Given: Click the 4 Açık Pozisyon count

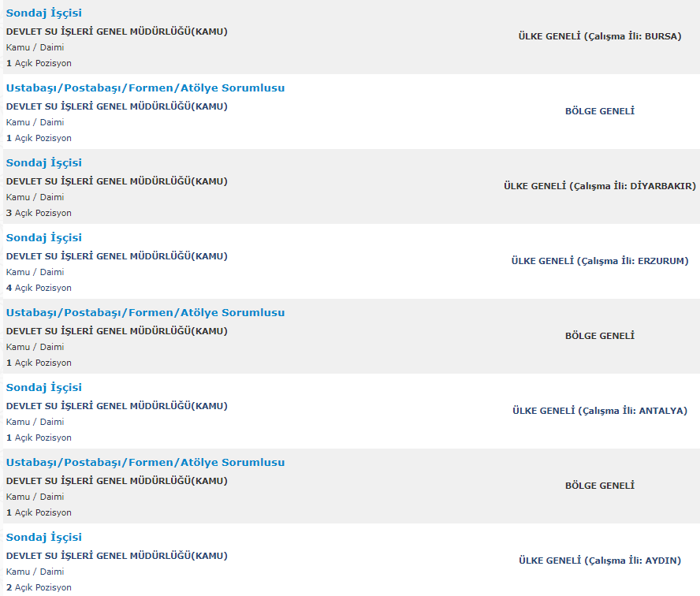Looking at the screenshot, I should (39, 288).
